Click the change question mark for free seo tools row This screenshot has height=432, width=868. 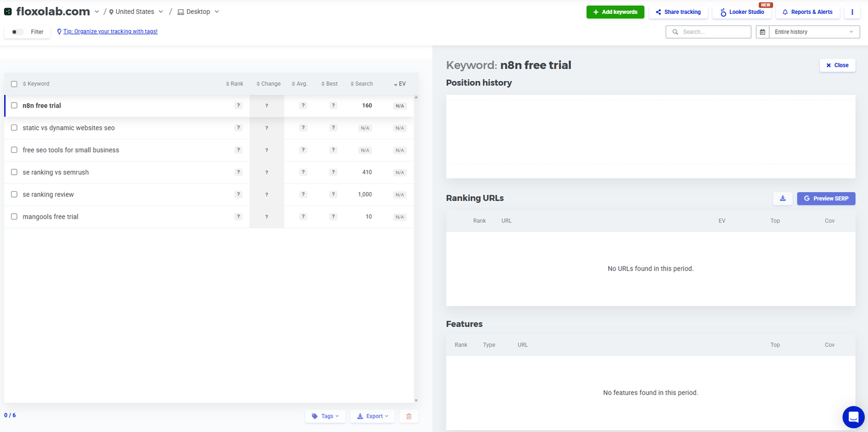(x=267, y=150)
